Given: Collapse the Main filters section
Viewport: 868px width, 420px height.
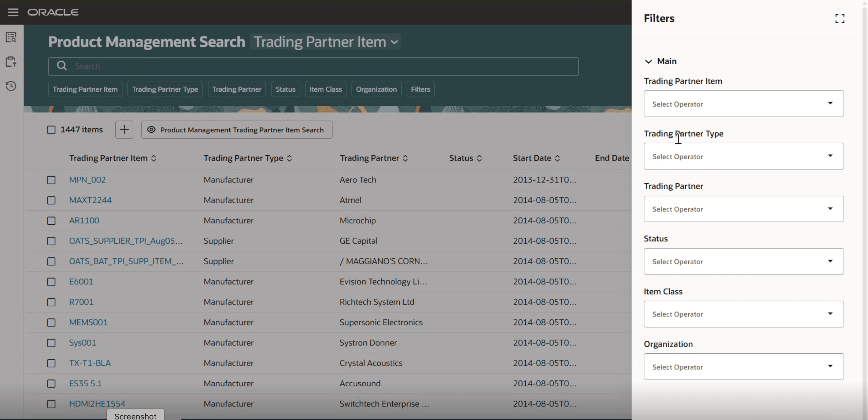Looking at the screenshot, I should [648, 61].
